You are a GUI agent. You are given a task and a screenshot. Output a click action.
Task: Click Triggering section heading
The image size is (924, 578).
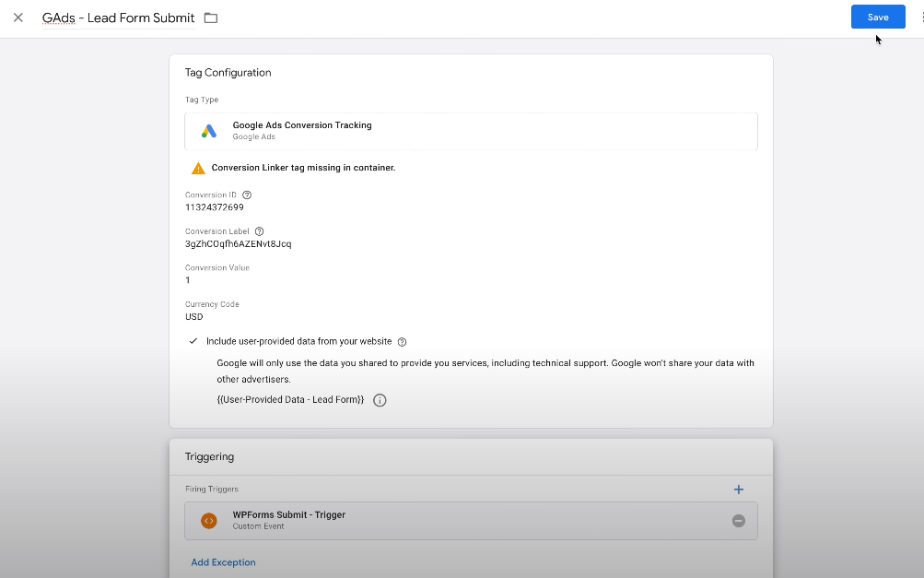click(209, 457)
